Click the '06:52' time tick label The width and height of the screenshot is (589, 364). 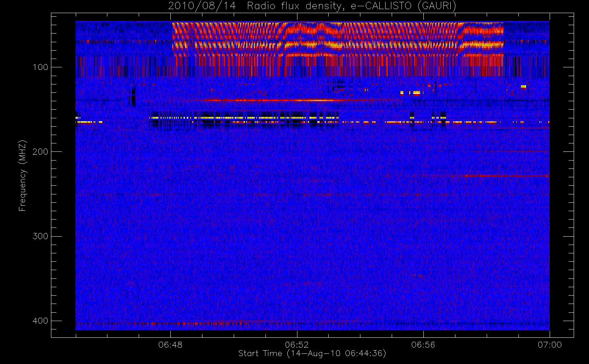click(x=297, y=345)
